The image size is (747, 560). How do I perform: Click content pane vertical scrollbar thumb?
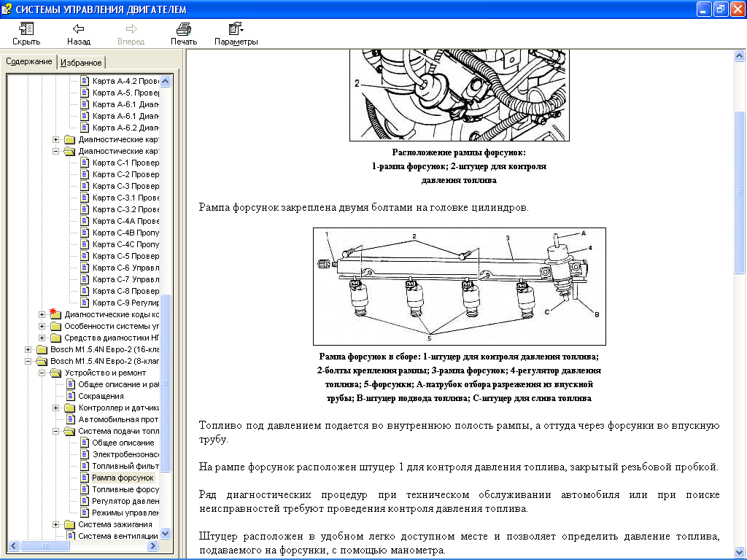coord(739,192)
